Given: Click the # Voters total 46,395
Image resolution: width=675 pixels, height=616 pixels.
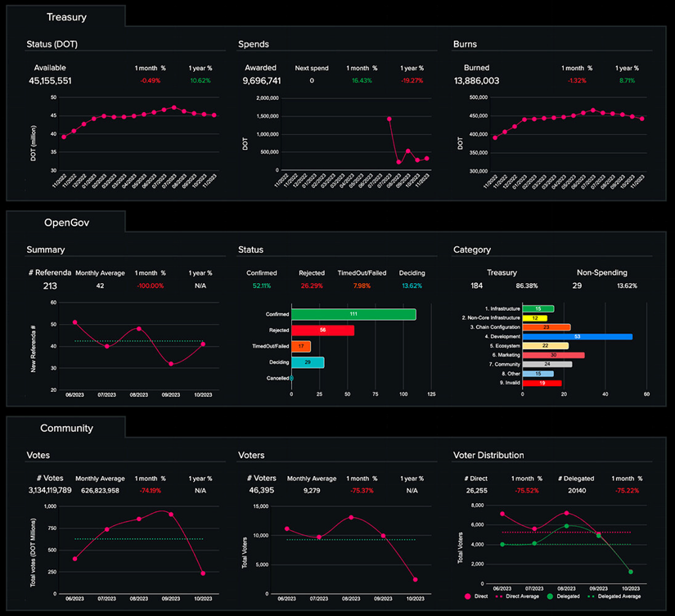Looking at the screenshot, I should coord(261,490).
